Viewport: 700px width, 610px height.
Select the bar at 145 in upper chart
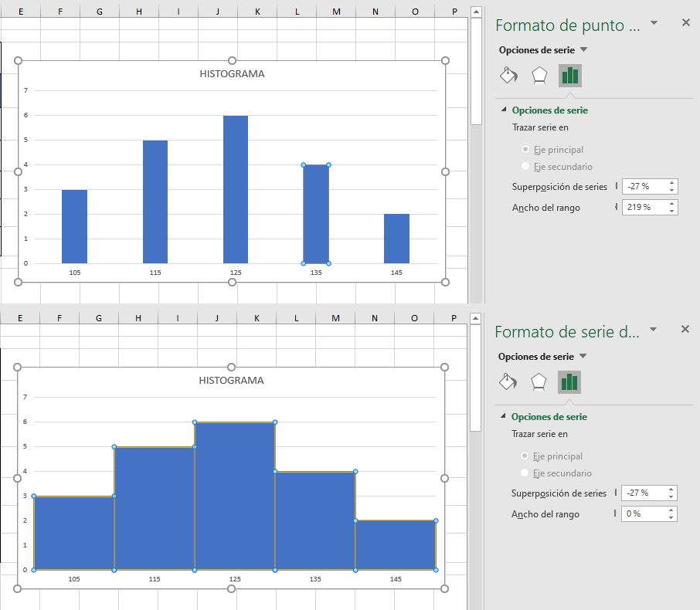(396, 239)
